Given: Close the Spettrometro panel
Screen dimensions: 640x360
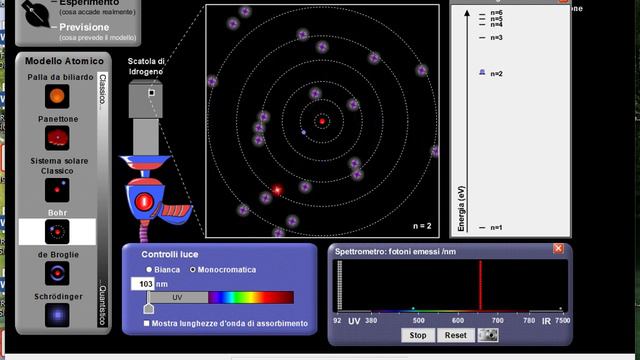Looking at the screenshot, I should (558, 249).
